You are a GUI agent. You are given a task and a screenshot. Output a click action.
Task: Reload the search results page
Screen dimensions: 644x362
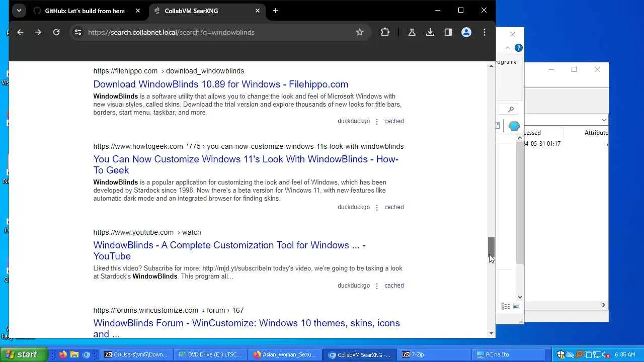[56, 32]
